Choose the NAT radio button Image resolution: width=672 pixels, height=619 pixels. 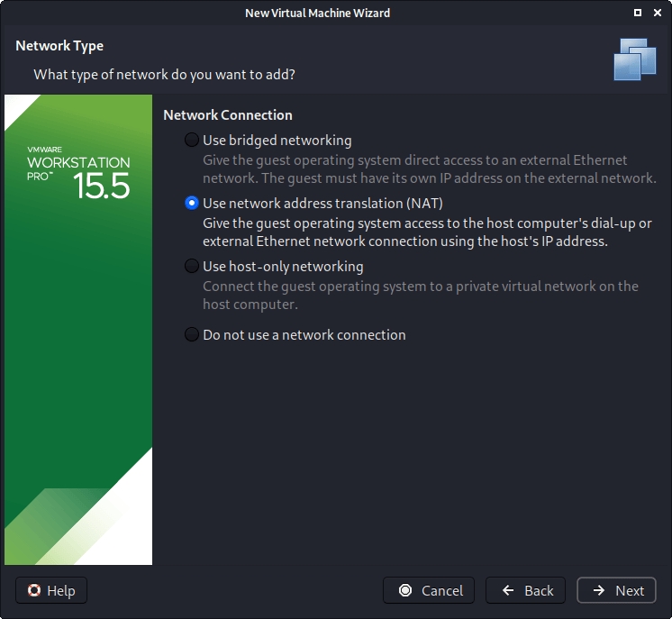[x=191, y=204]
